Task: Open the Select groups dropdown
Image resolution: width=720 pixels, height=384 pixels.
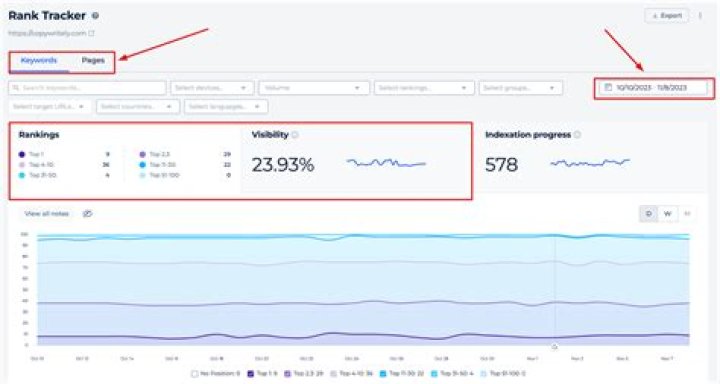Action: pos(521,88)
